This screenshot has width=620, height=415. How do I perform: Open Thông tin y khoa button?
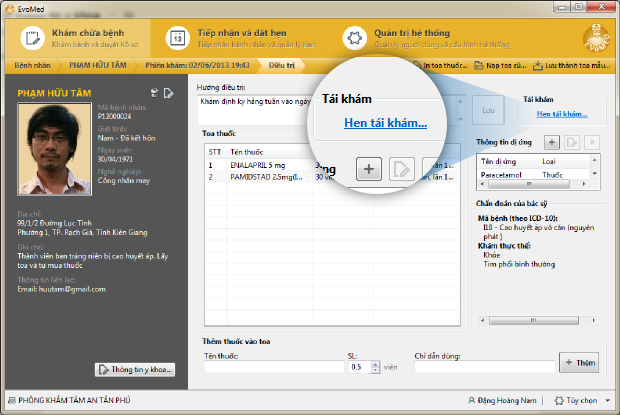tap(135, 370)
